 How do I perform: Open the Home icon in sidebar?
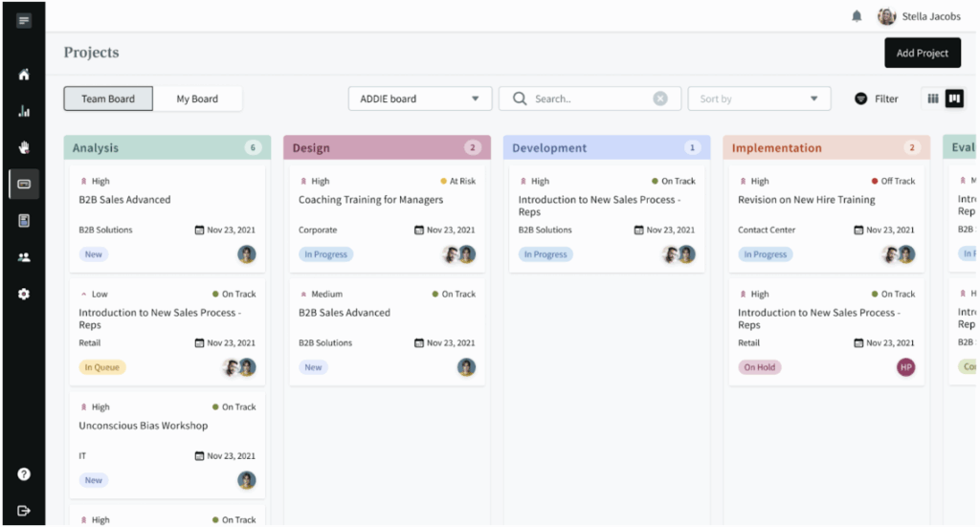click(24, 75)
